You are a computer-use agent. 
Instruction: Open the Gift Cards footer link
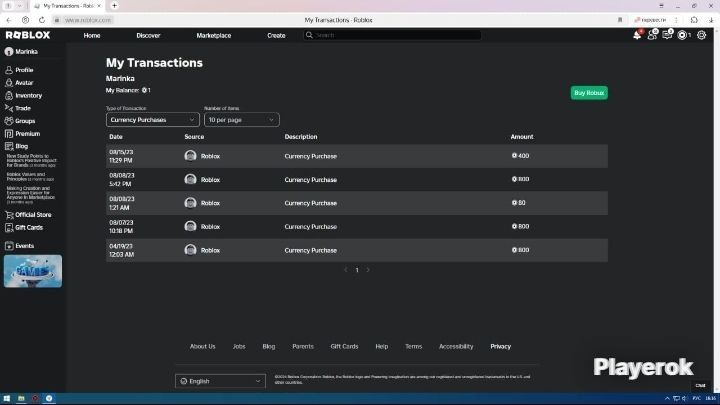click(344, 346)
